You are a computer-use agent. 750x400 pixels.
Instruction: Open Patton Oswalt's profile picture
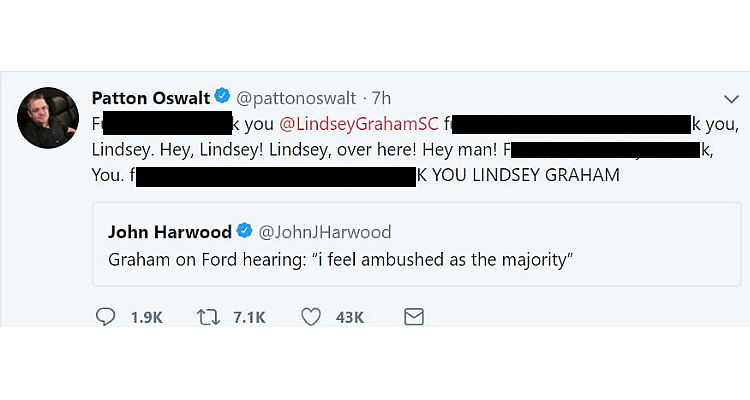coord(48,117)
